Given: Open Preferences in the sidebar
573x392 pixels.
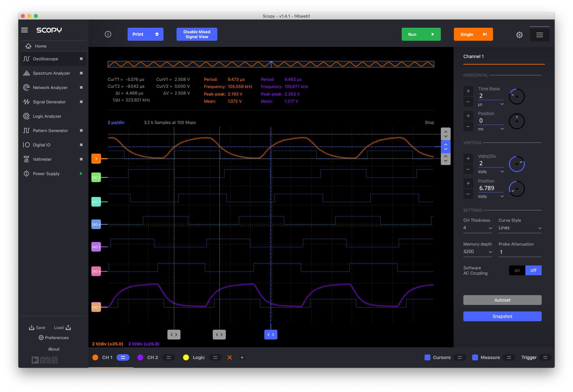Looking at the screenshot, I should pyautogui.click(x=54, y=338).
